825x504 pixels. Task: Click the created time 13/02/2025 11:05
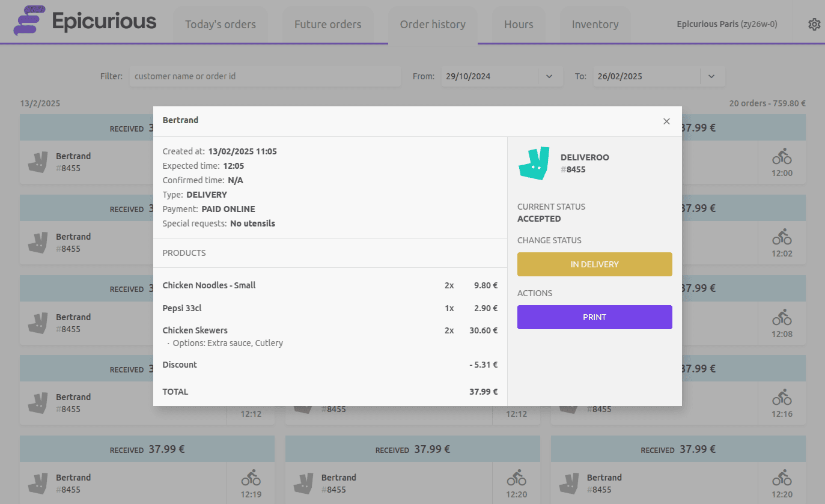coord(243,151)
